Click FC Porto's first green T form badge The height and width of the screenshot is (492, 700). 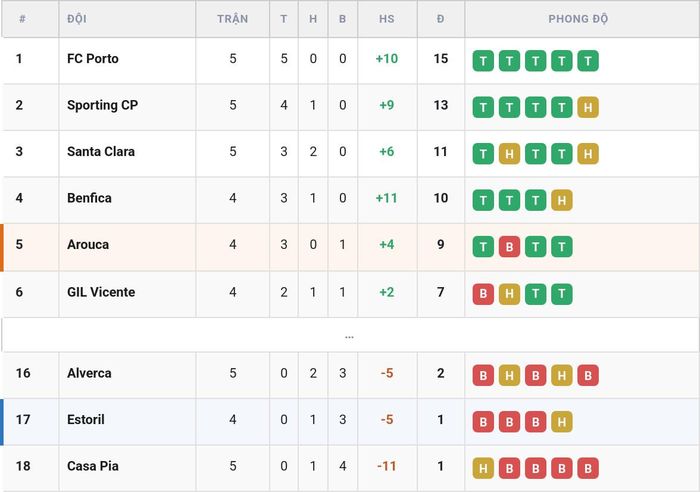coord(483,61)
